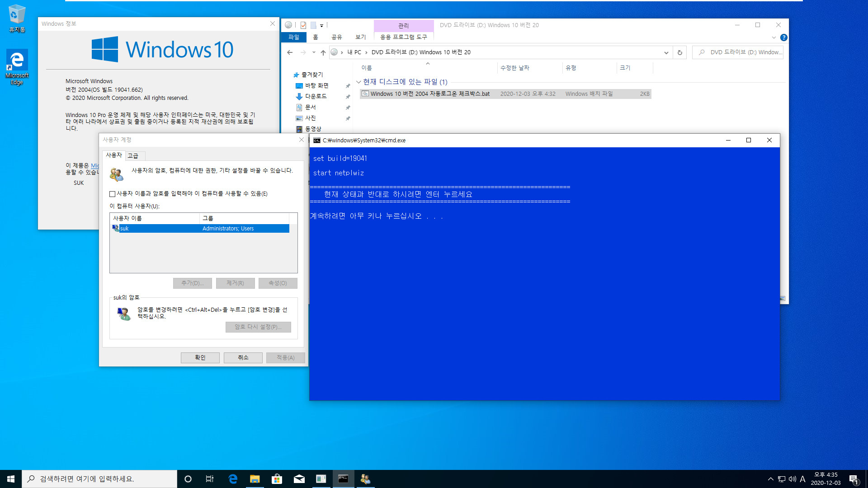The height and width of the screenshot is (488, 868).
Task: Refresh the Explorer address bar
Action: click(x=679, y=52)
